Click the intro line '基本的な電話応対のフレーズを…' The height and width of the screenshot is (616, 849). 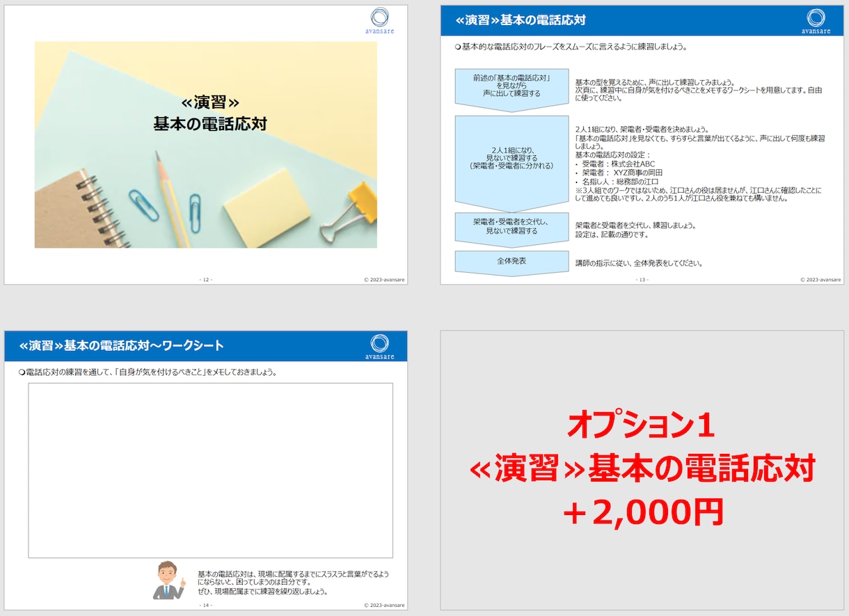pos(571,47)
